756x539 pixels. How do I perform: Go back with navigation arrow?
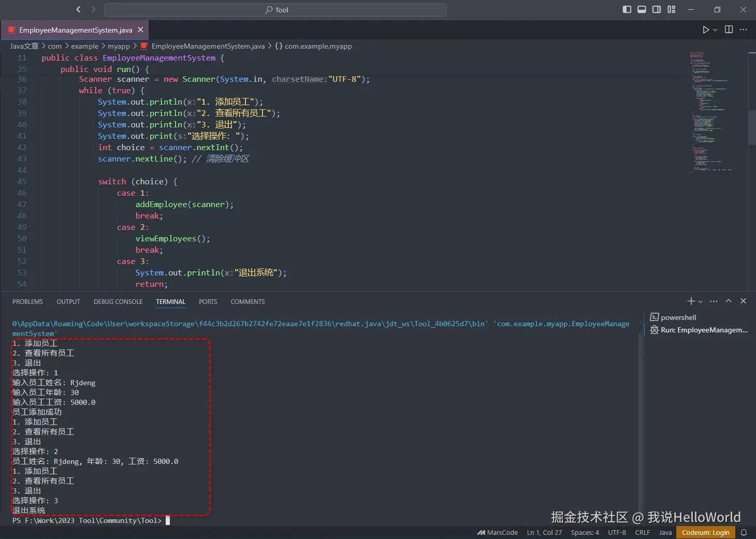79,9
